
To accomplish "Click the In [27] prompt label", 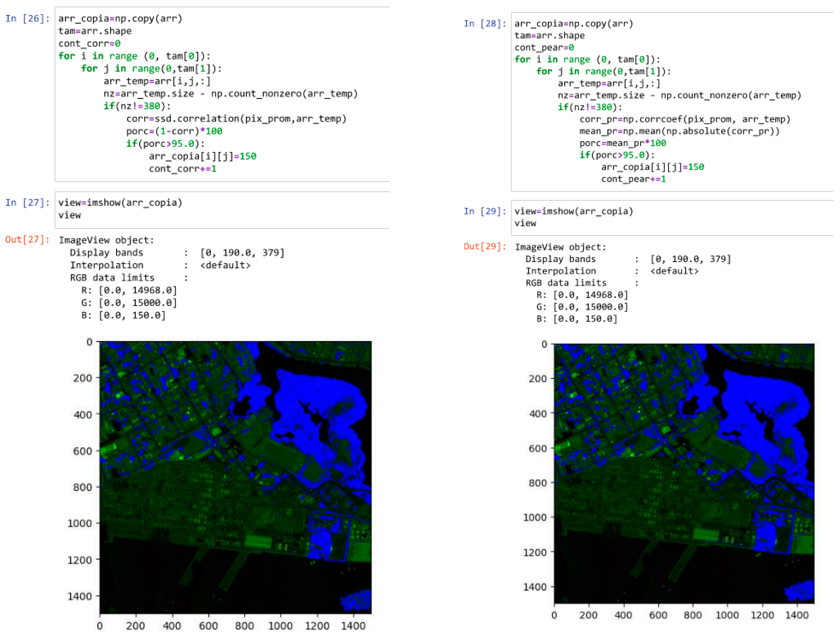I will (x=28, y=203).
